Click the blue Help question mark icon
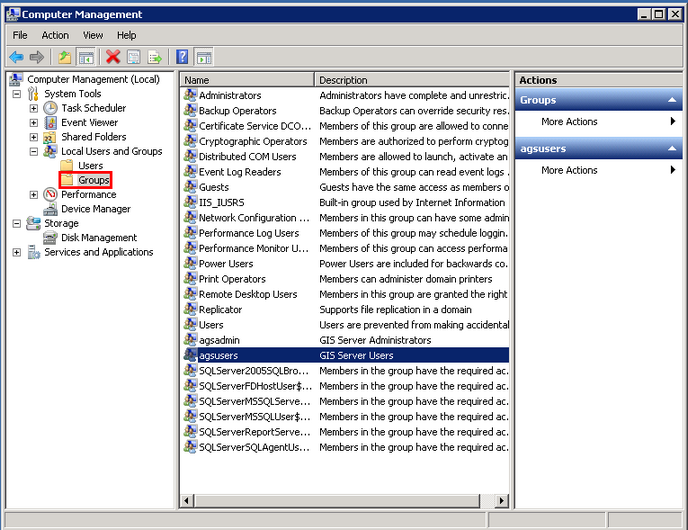Image resolution: width=688 pixels, height=530 pixels. point(182,57)
